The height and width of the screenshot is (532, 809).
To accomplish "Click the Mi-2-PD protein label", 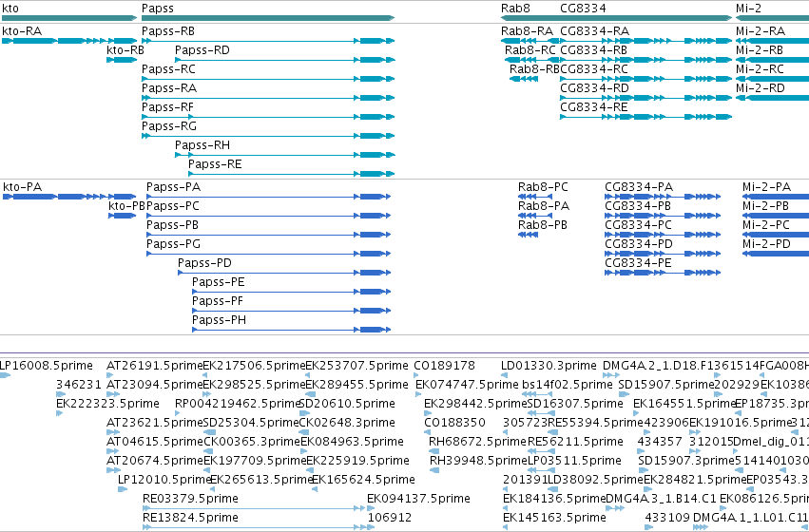I will click(766, 244).
